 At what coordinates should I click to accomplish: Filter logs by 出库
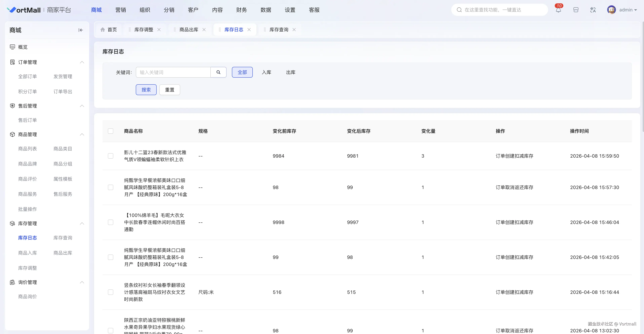291,72
